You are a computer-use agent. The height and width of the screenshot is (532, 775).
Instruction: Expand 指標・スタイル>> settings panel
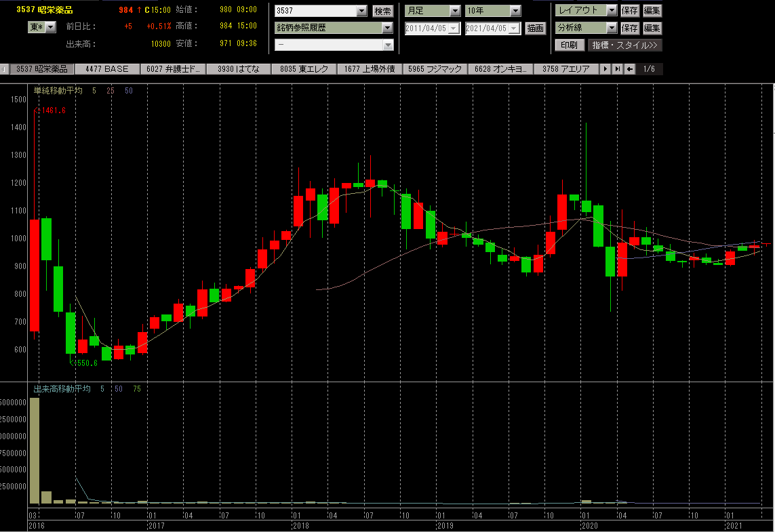(x=624, y=45)
